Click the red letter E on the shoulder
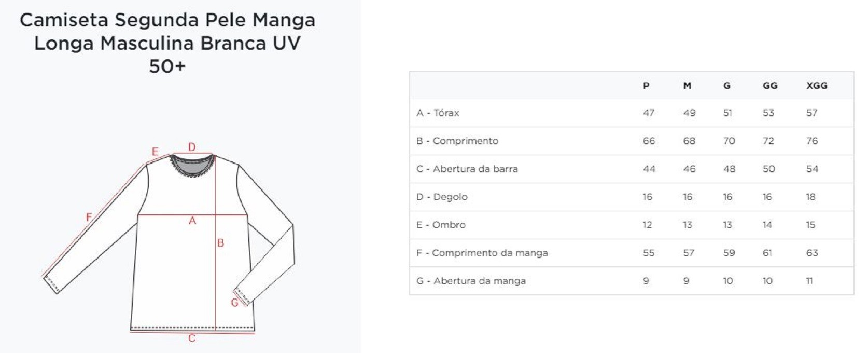Image resolution: width=868 pixels, height=353 pixels. coord(155,152)
